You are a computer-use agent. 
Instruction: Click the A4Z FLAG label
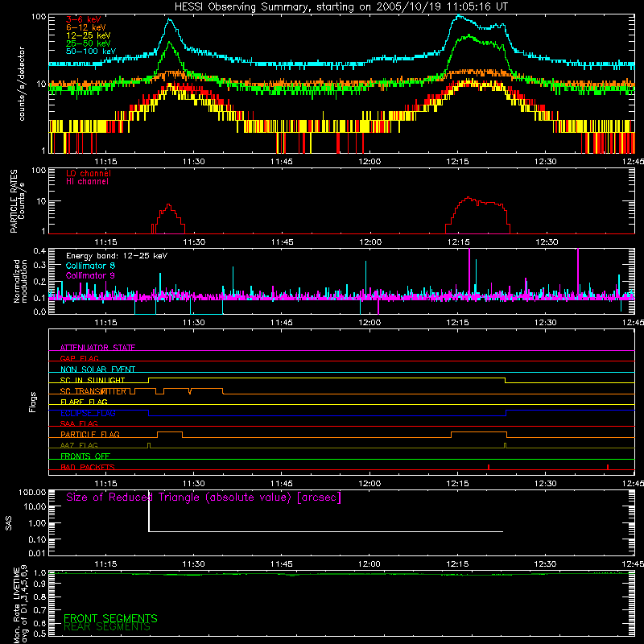[79, 445]
